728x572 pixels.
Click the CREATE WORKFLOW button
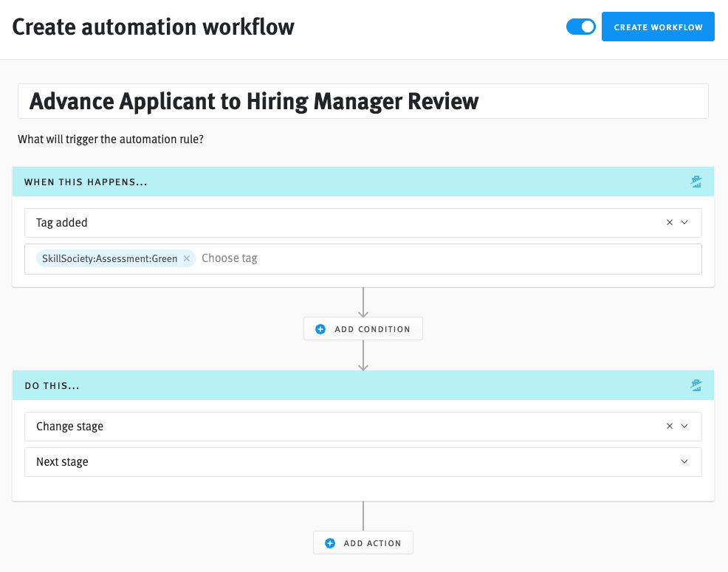click(x=658, y=26)
